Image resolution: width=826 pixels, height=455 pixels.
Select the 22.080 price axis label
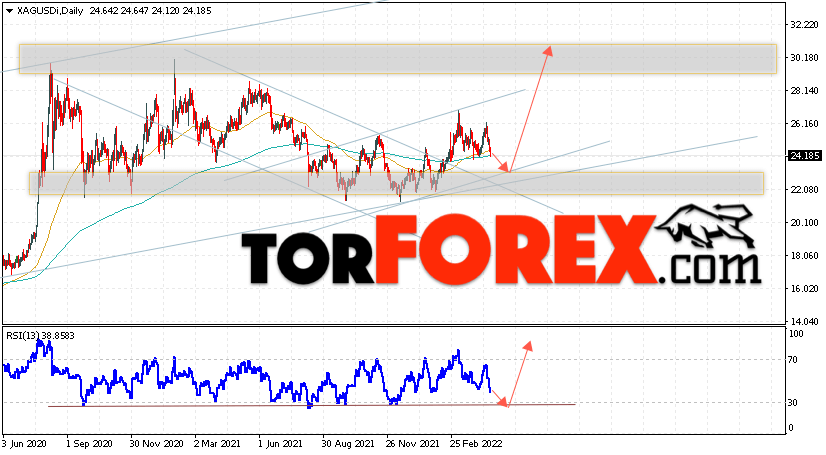click(804, 190)
